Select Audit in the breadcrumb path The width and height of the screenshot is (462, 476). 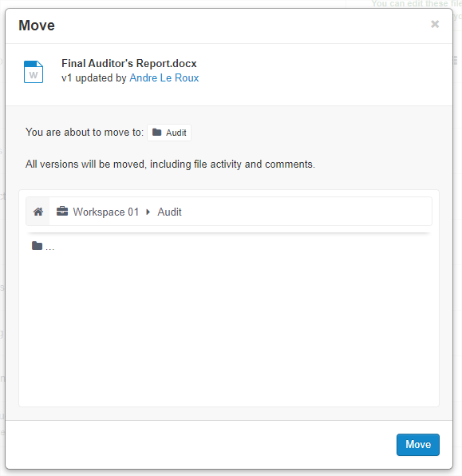tap(169, 212)
